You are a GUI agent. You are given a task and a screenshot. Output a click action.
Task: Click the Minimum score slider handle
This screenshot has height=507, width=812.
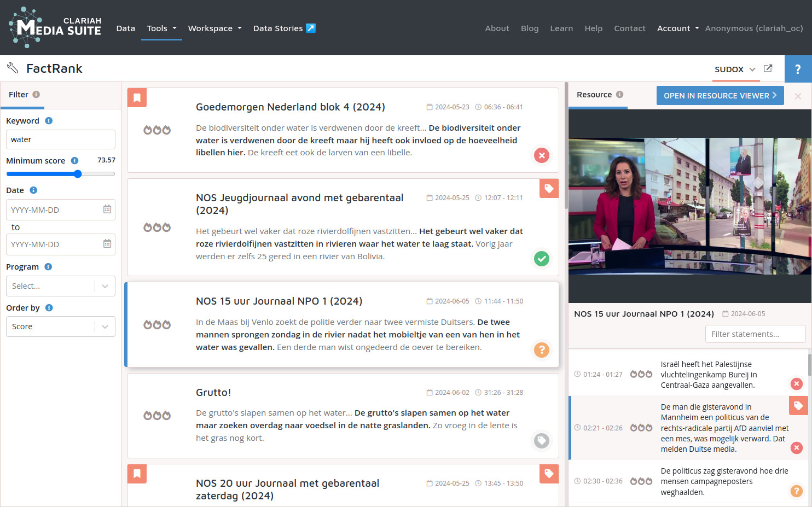78,174
